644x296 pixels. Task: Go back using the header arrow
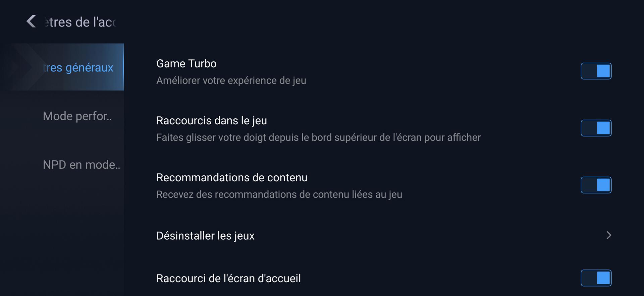(31, 21)
